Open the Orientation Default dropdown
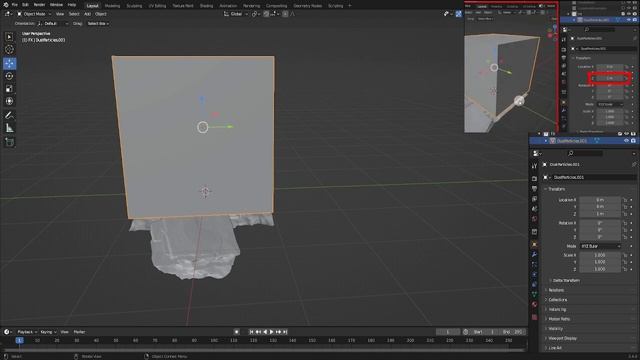Screen dimensions: 640x360 (53, 24)
